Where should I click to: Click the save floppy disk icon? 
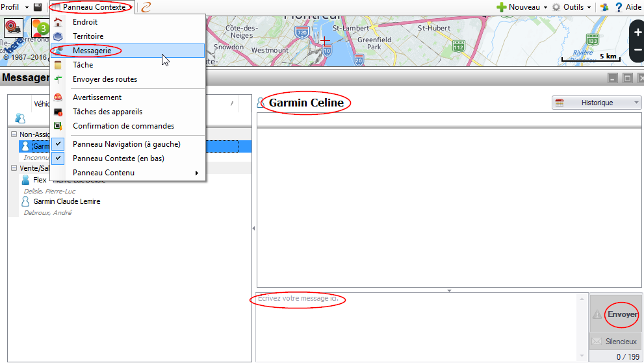(38, 7)
